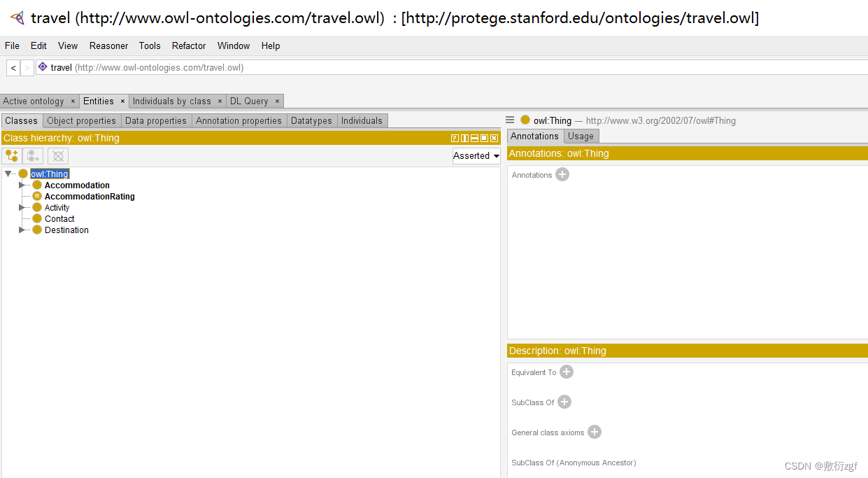868x478 pixels.
Task: Click the owl:Thing circle icon in right header
Action: point(525,120)
